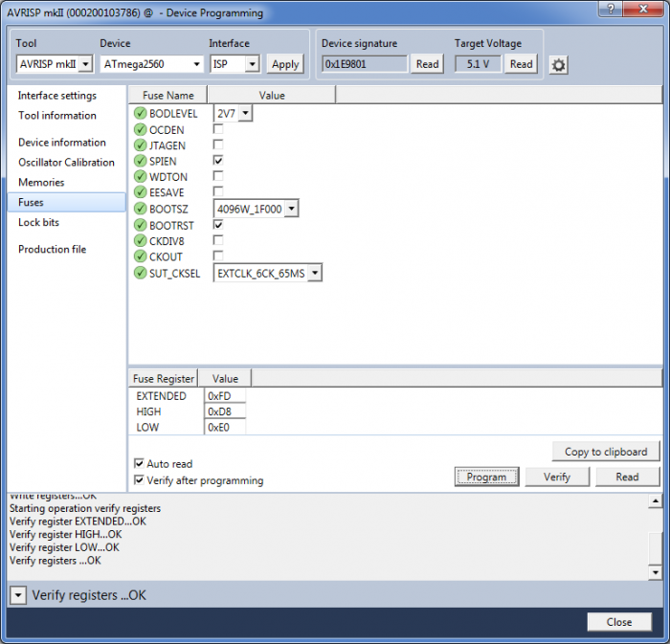Click the SUT_CKSEL green status check icon
The image size is (670, 644).
[x=140, y=273]
